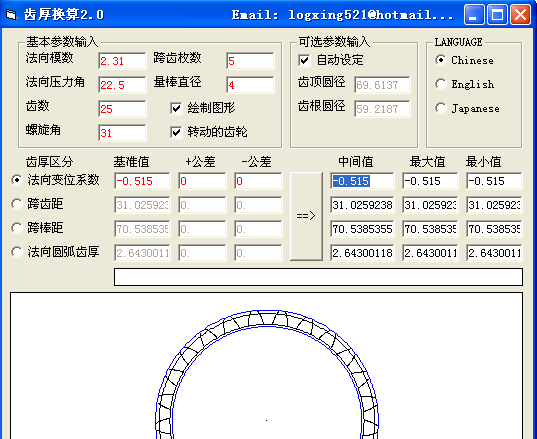Click the 齿厚区分 label
Viewport: 537px width, 439px height.
50,162
